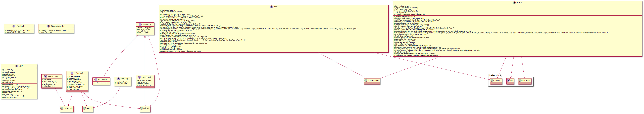The height and width of the screenshot is (114, 644).
Task: Select the ICustomResHandler title text
Action: point(58,26)
